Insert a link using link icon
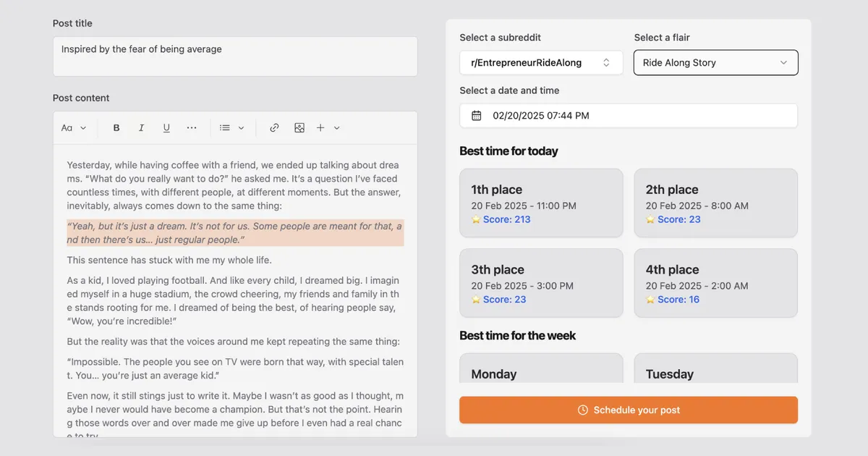Image resolution: width=868 pixels, height=456 pixels. click(274, 128)
